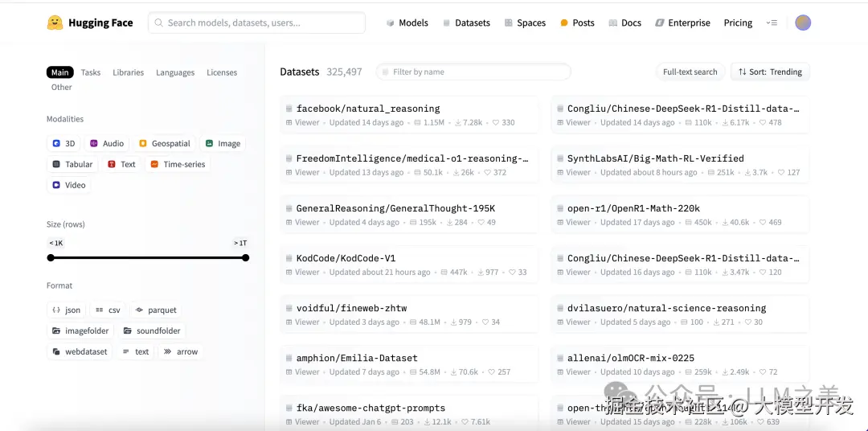Toggle the Video modality filter

click(69, 185)
